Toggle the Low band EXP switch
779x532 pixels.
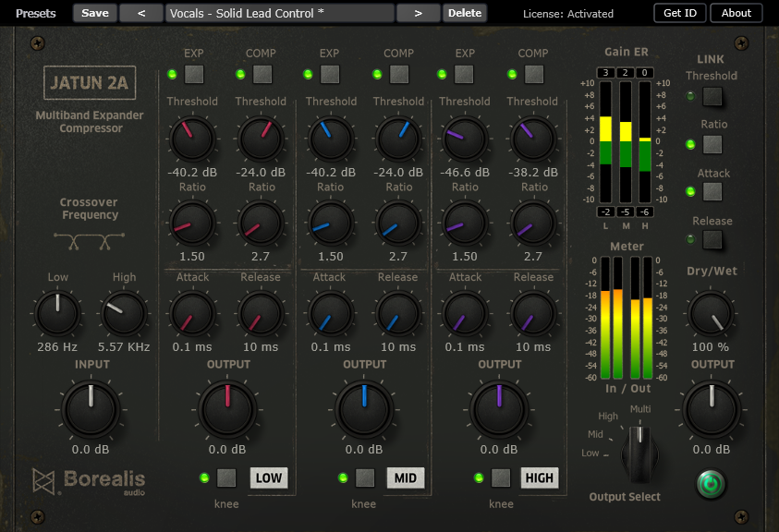[x=194, y=75]
